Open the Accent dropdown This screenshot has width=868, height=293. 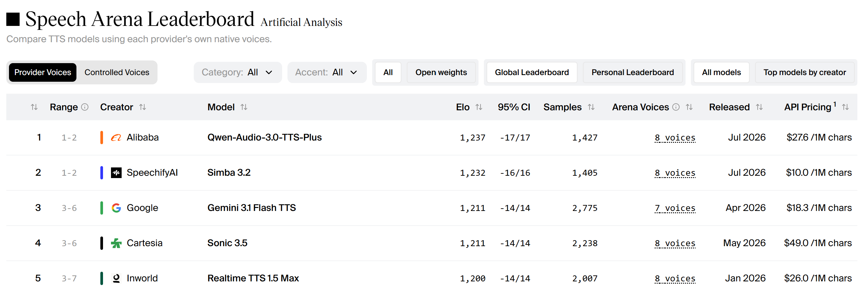pos(327,72)
